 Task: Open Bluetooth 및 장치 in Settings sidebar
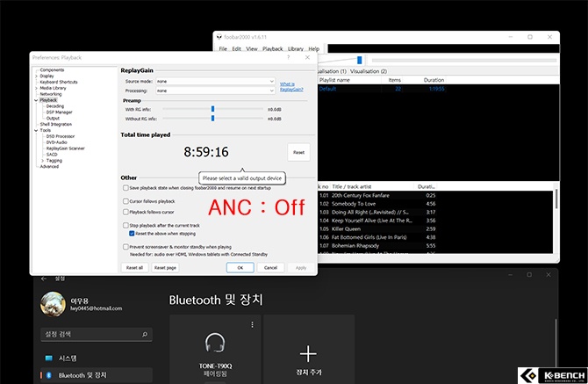[x=97, y=375]
